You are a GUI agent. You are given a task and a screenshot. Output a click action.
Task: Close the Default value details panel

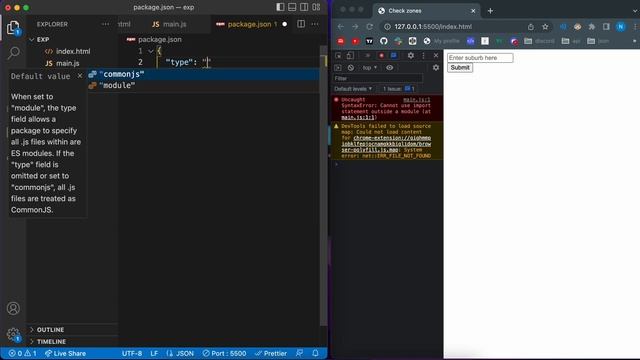(80, 76)
